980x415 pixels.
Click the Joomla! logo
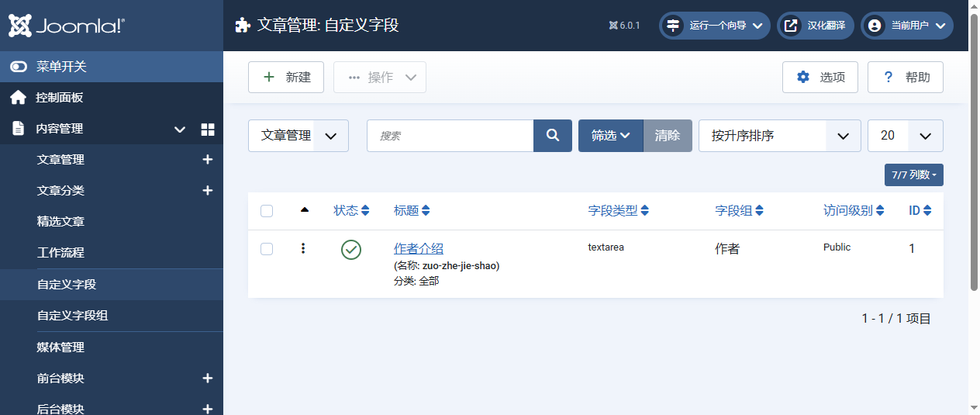(x=67, y=26)
